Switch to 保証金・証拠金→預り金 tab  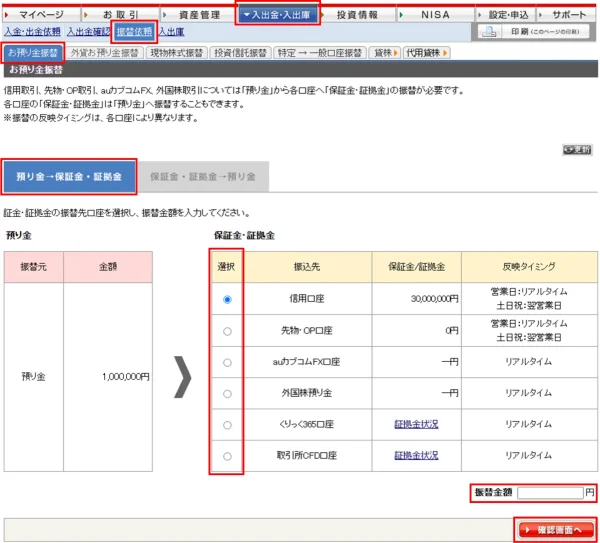203,177
